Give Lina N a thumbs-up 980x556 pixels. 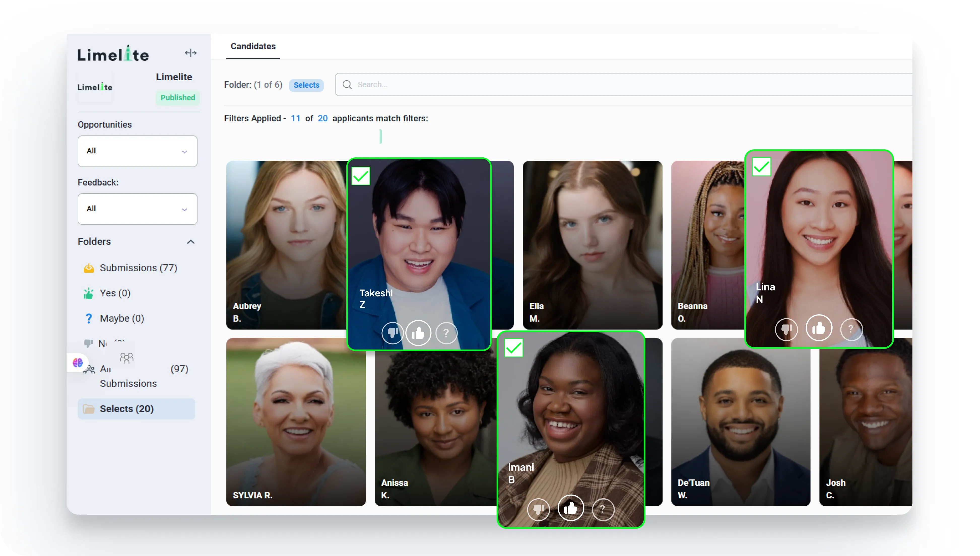point(819,328)
